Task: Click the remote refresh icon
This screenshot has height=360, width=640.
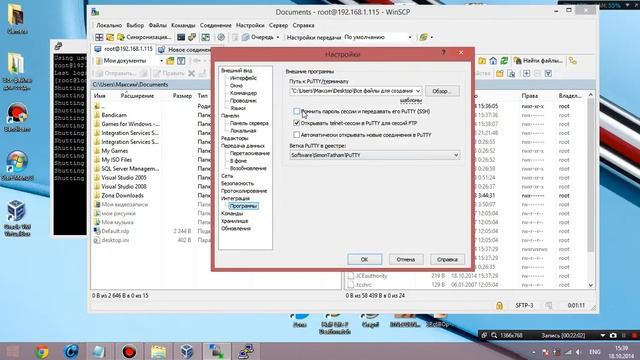Action: coord(504,61)
